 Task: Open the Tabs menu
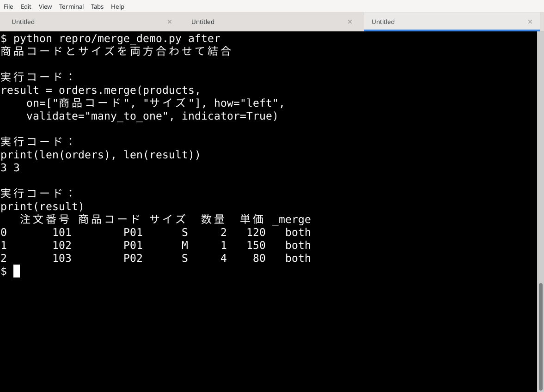pos(97,6)
